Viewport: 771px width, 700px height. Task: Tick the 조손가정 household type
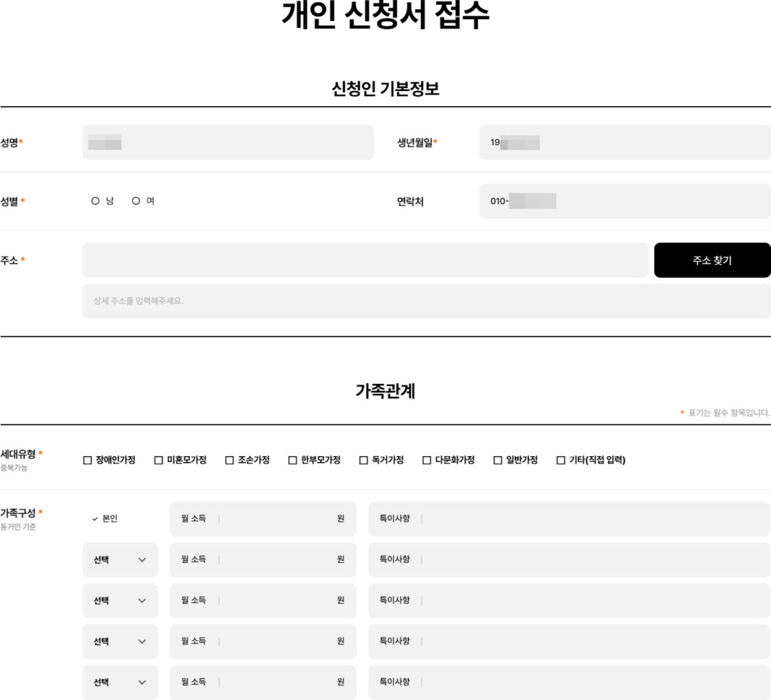pyautogui.click(x=230, y=460)
